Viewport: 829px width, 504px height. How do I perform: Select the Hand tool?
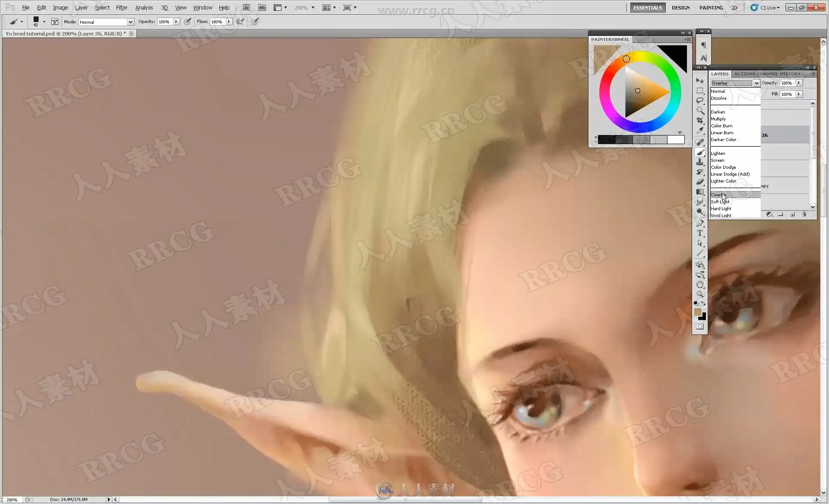[x=700, y=284]
